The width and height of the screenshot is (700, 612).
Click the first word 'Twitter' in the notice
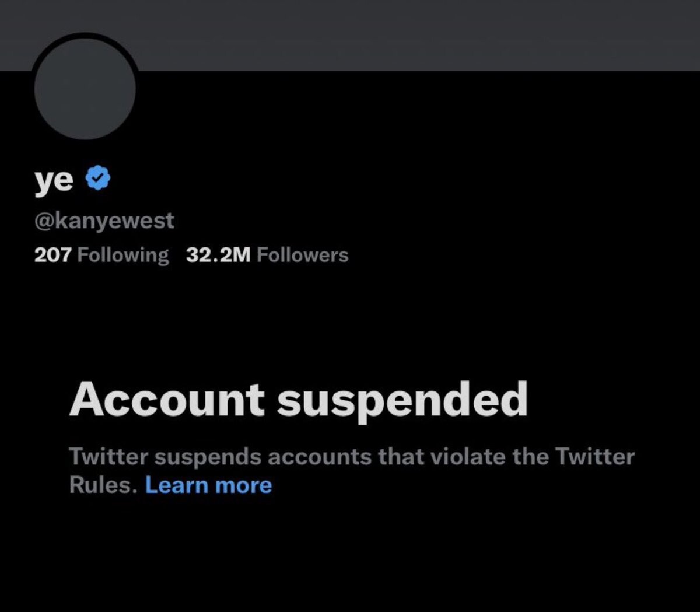click(x=108, y=456)
